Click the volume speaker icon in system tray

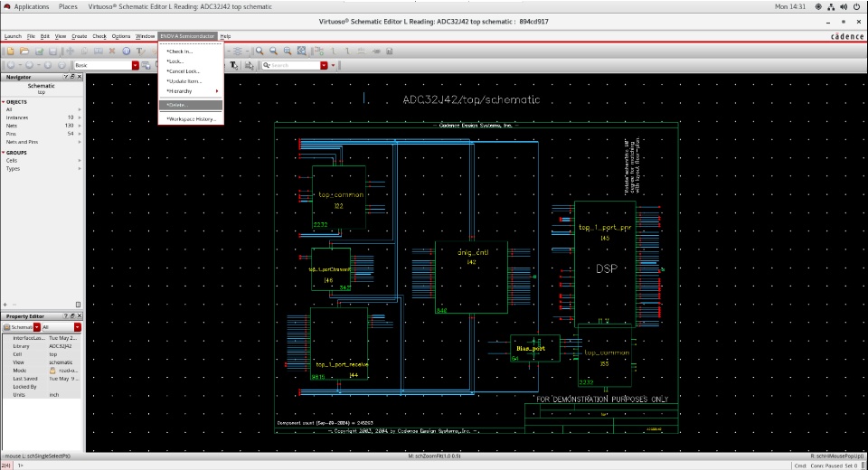(x=844, y=6)
